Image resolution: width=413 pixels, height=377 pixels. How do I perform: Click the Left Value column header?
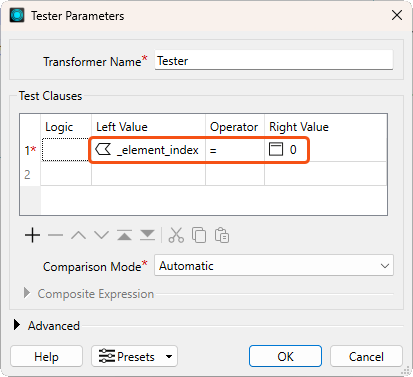(148, 127)
